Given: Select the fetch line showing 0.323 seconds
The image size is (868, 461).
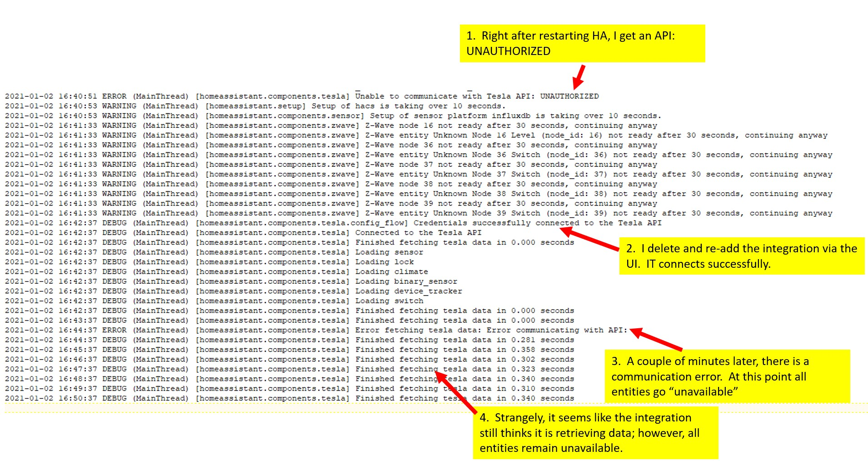Looking at the screenshot, I should click(x=289, y=369).
